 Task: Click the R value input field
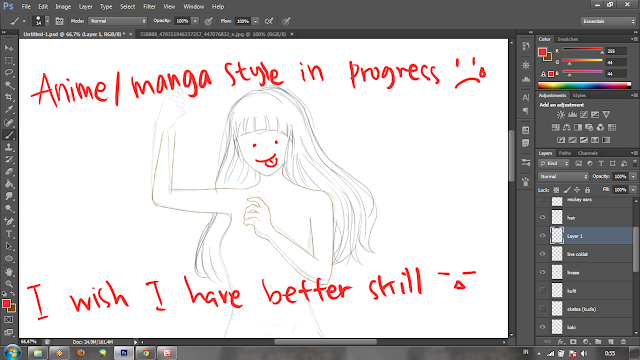pyautogui.click(x=616, y=51)
